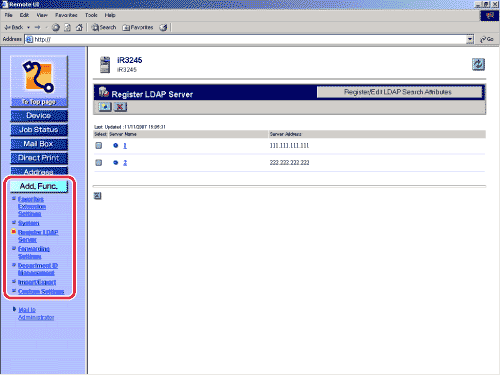The width and height of the screenshot is (500, 375).
Task: Open the System link in sidebar
Action: (28, 223)
